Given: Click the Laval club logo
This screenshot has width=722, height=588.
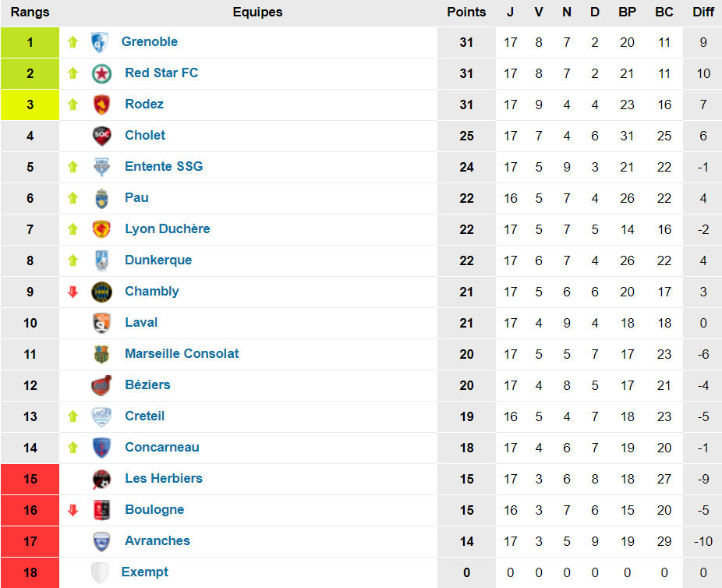Looking at the screenshot, I should pos(101,323).
